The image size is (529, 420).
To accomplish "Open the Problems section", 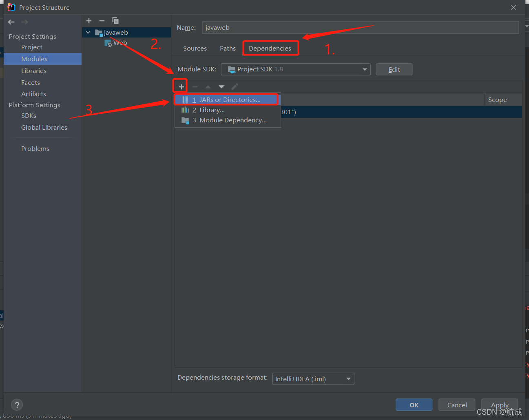I will point(35,149).
